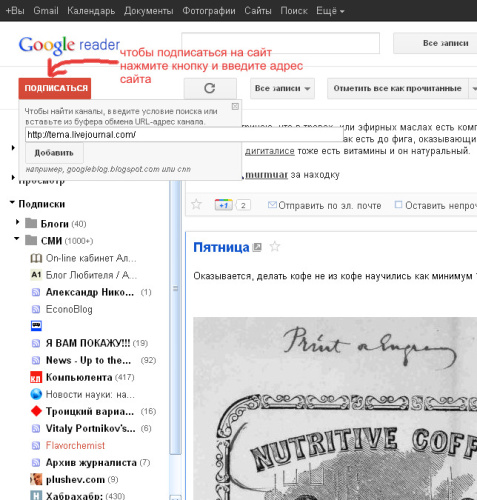Viewport: 477px width, 500px height.
Task: Click RSS icon beside Архив журналиста
Action: [x=36, y=463]
